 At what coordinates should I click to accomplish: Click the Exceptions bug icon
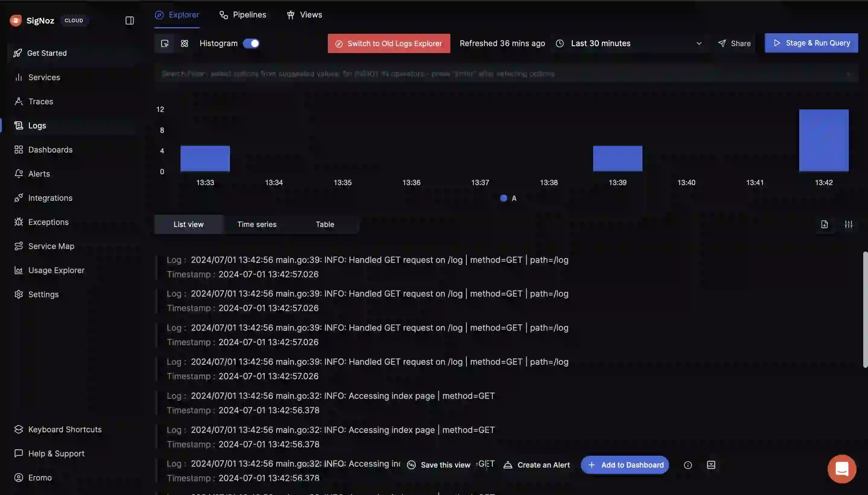point(19,222)
